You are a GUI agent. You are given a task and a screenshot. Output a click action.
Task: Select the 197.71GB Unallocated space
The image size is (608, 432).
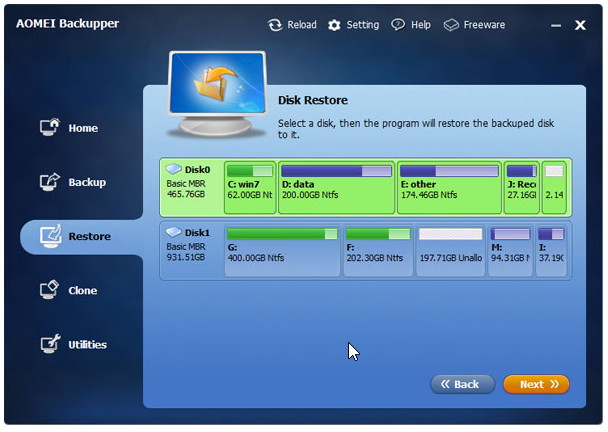pyautogui.click(x=451, y=251)
